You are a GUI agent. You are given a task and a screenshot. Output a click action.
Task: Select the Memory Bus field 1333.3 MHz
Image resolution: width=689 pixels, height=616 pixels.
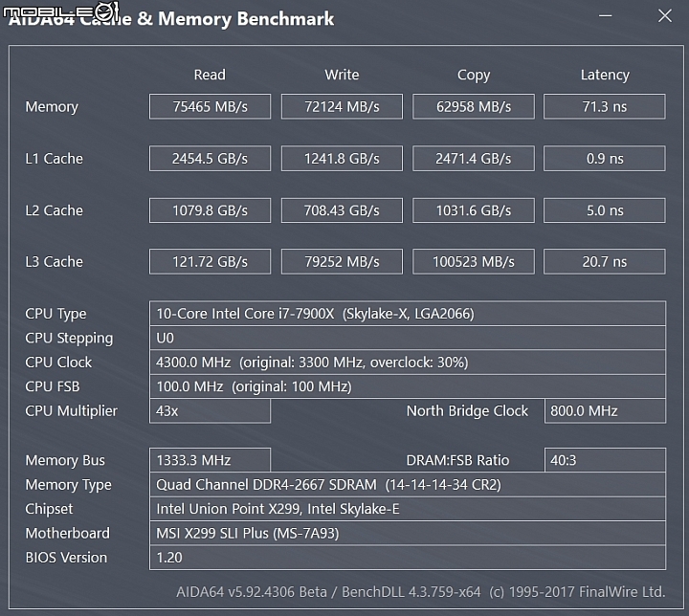(x=210, y=460)
